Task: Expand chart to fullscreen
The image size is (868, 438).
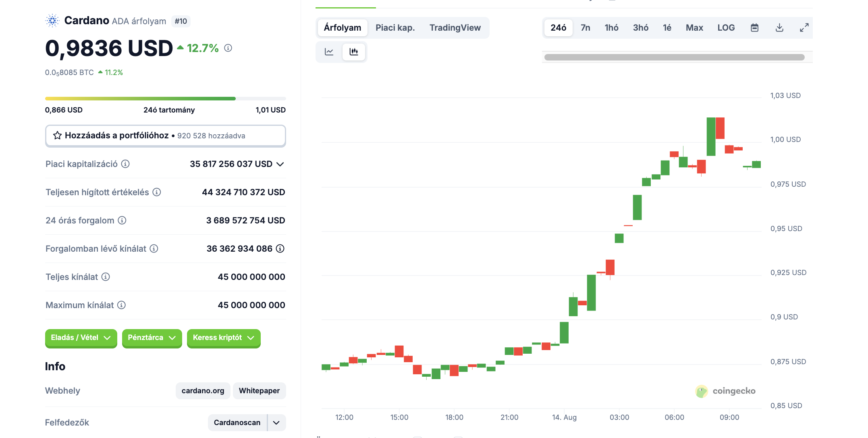Action: pyautogui.click(x=804, y=27)
